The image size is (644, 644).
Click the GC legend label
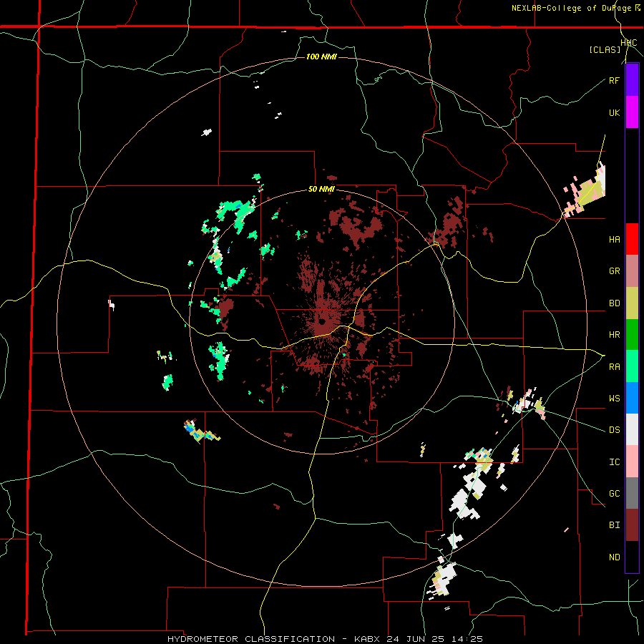(x=614, y=494)
